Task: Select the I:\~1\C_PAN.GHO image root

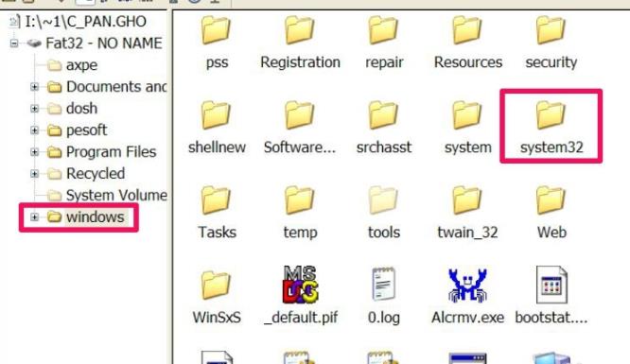Action: coord(85,22)
